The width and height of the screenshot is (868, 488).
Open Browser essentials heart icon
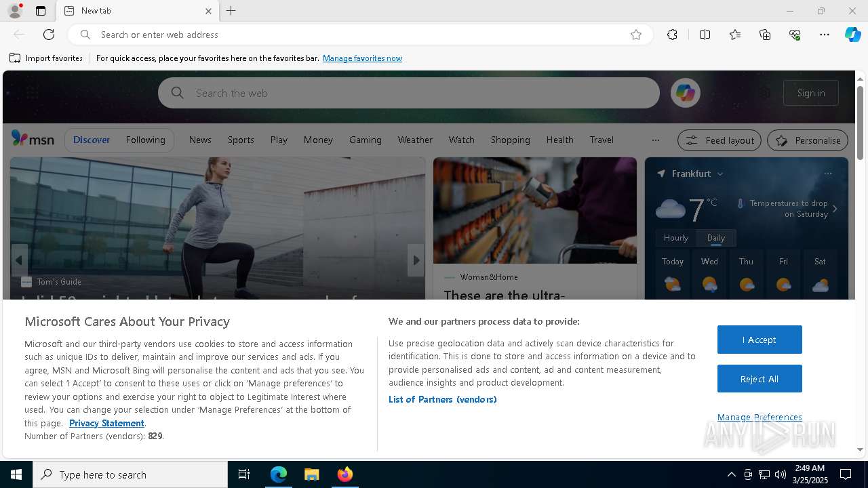(x=795, y=35)
